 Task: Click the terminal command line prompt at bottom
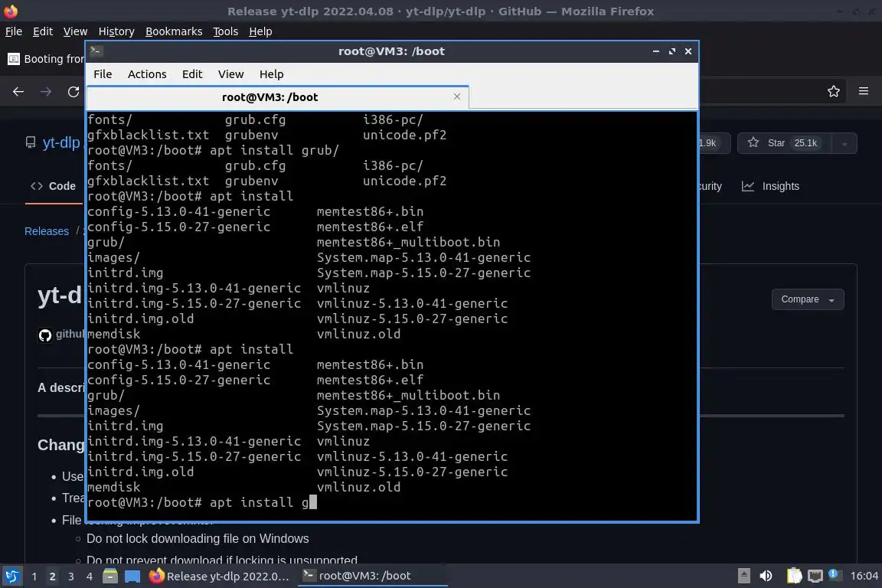[202, 502]
